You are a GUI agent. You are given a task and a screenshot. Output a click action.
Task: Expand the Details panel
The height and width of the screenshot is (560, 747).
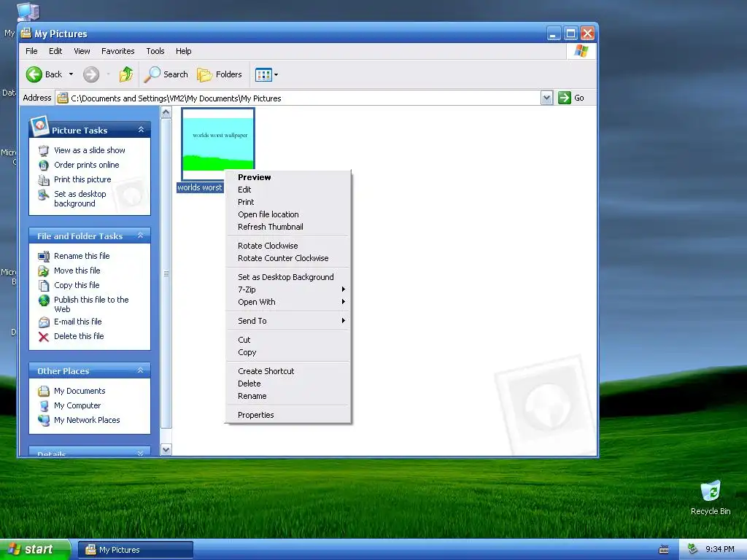(141, 453)
